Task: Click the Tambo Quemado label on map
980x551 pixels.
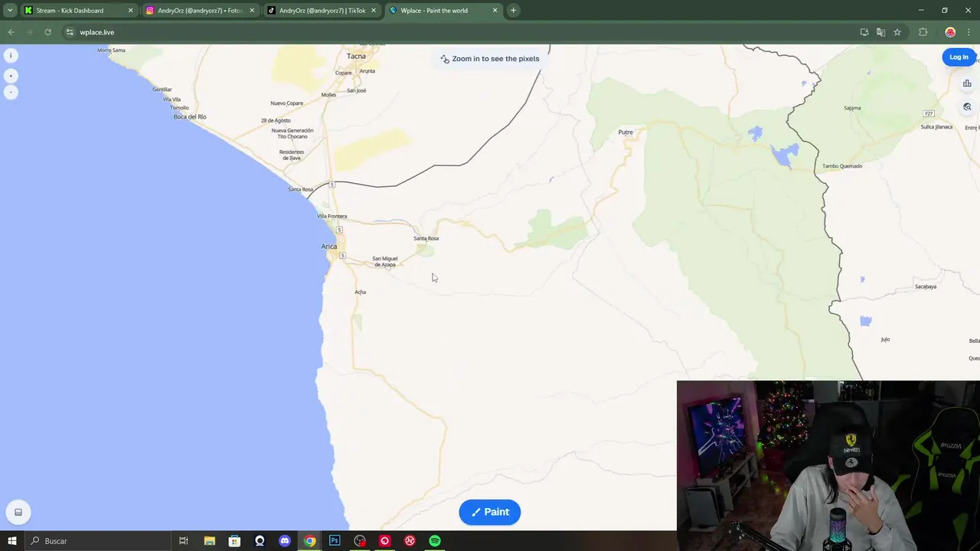Action: coord(842,166)
